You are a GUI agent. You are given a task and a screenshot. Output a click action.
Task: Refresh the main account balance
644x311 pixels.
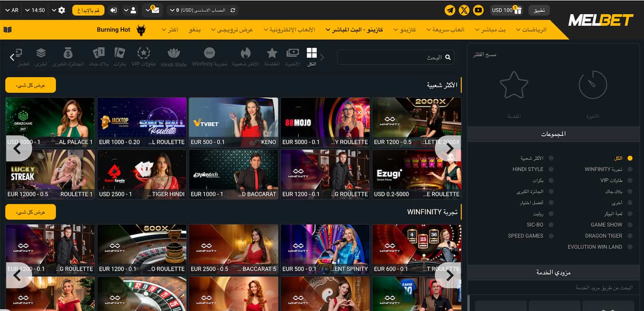233,10
